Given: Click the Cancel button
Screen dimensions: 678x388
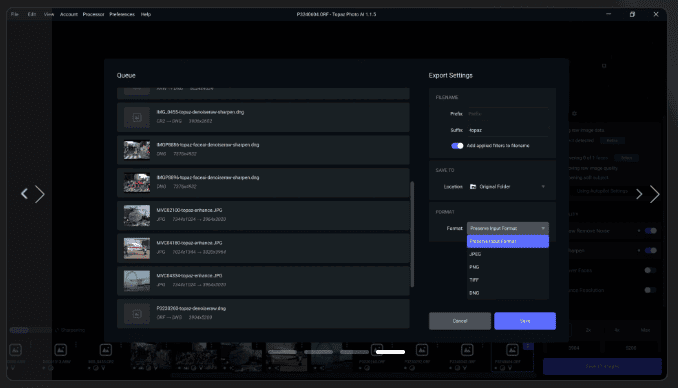Looking at the screenshot, I should coord(460,321).
